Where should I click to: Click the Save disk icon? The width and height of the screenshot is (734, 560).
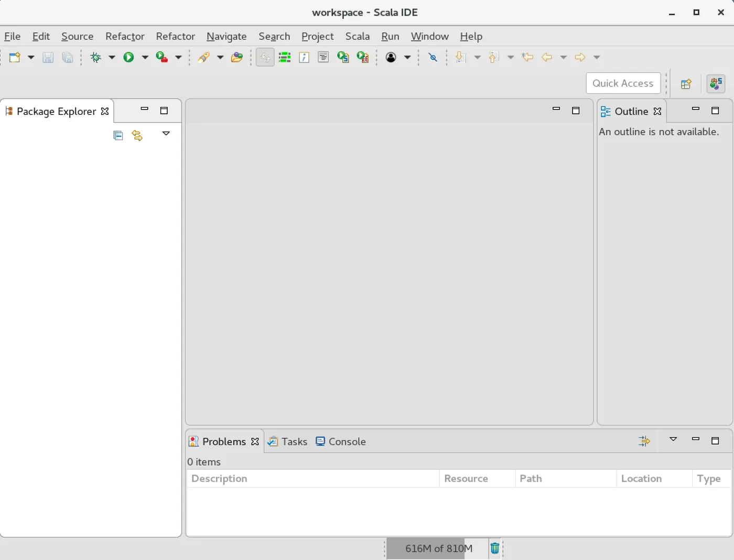click(x=48, y=57)
